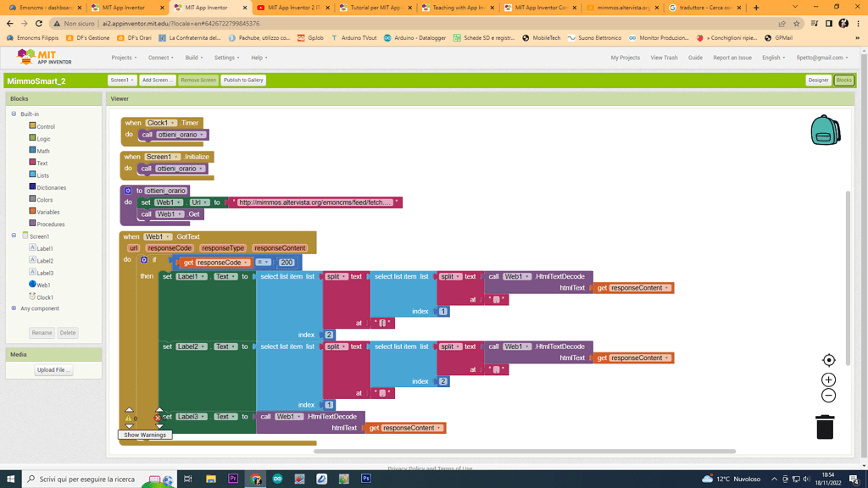868x488 pixels.
Task: Center the workspace with the crosshair icon
Action: [x=829, y=360]
